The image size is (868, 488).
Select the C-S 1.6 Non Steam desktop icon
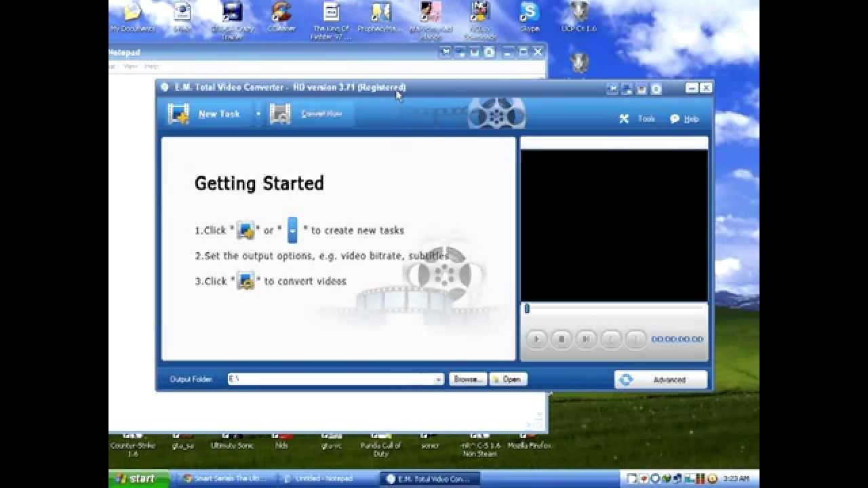479,445
